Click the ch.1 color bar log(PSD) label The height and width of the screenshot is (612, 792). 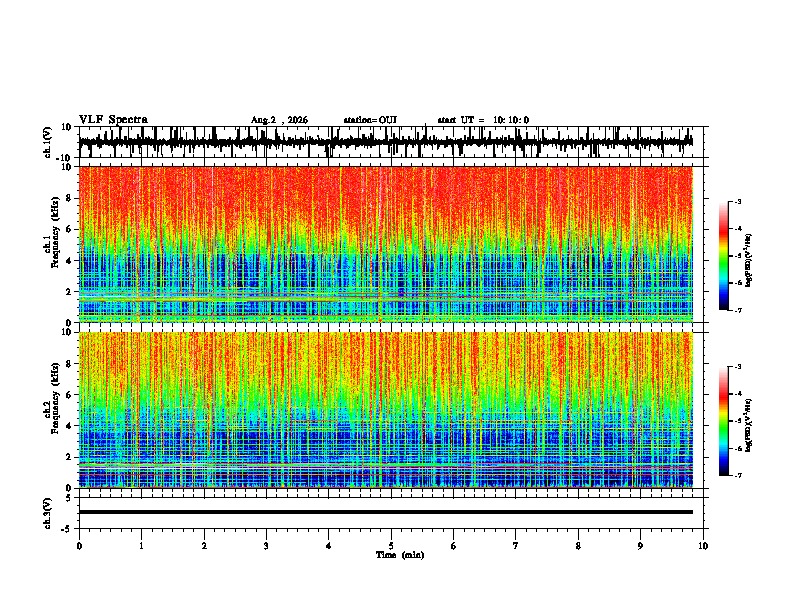click(748, 260)
